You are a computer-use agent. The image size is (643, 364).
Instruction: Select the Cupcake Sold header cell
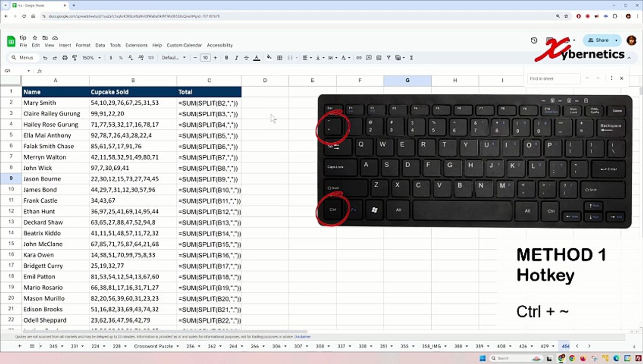[x=133, y=92]
